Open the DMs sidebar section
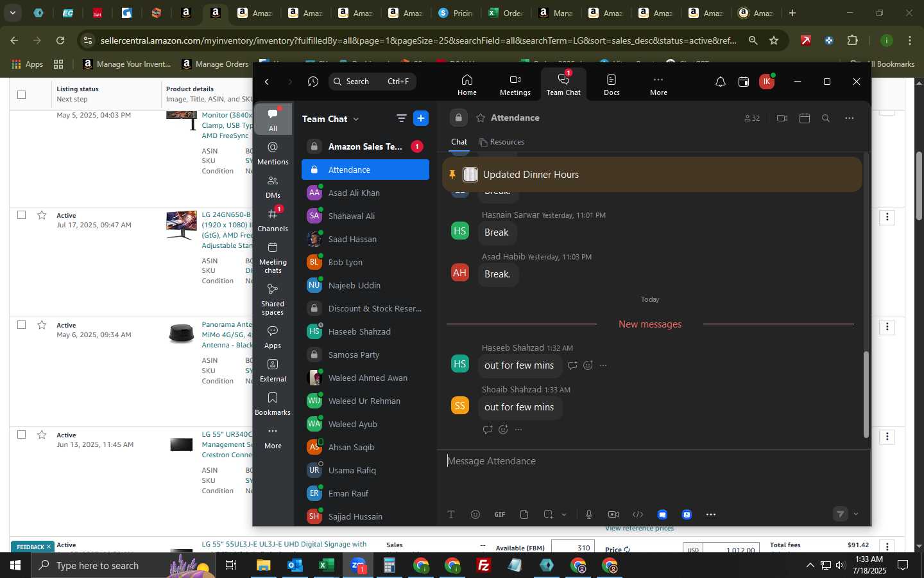The width and height of the screenshot is (924, 578). (273, 186)
